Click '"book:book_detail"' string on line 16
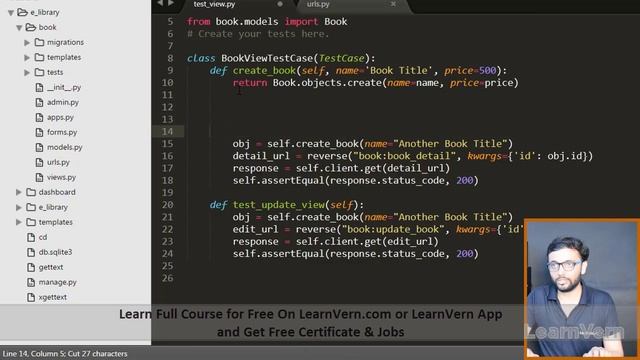The width and height of the screenshot is (640, 360). (x=404, y=156)
